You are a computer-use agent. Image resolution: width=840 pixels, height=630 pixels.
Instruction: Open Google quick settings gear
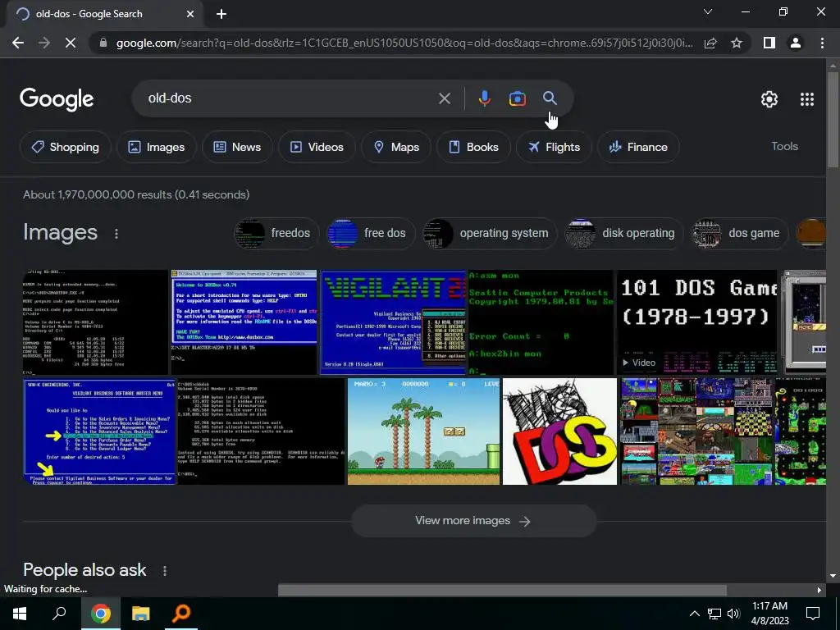(x=769, y=99)
